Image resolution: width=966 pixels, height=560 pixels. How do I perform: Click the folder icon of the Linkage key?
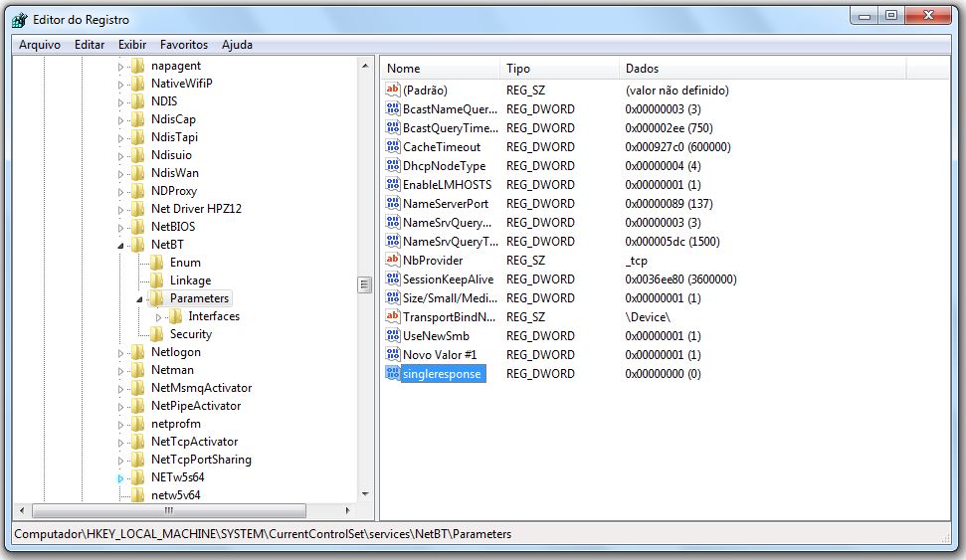click(x=156, y=280)
